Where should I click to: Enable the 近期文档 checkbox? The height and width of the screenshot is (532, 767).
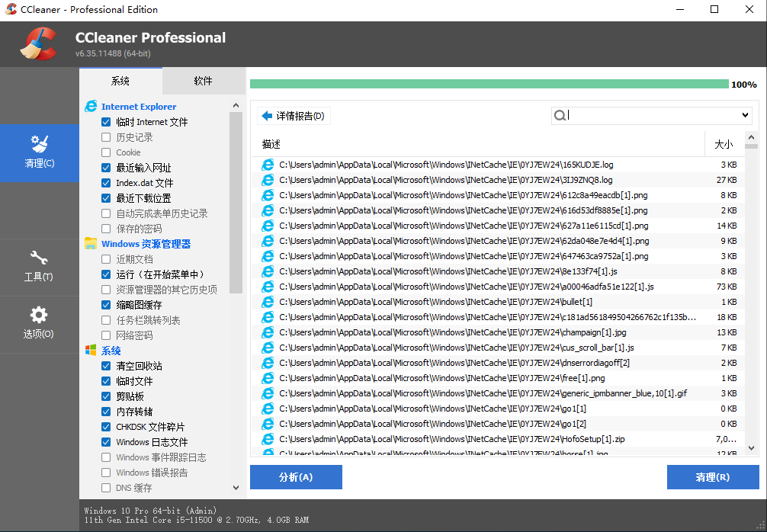(106, 258)
